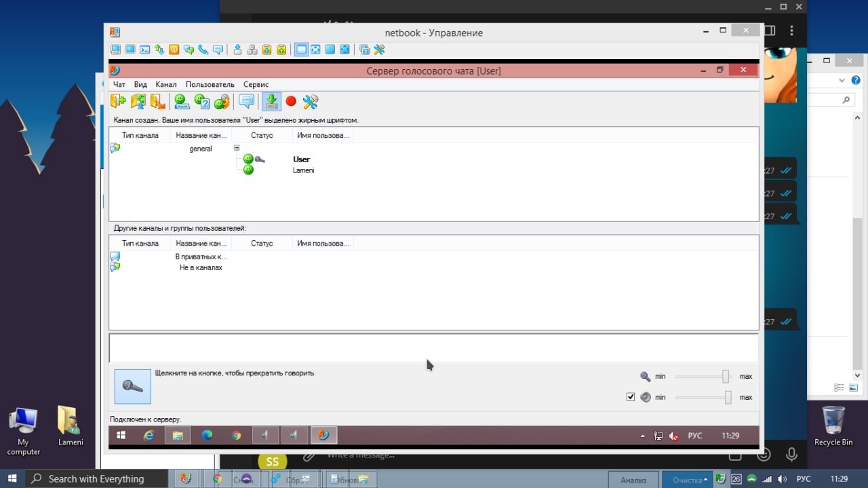Click the tools icon at netbook toolbar end
This screenshot has width=868, height=488.
380,50
